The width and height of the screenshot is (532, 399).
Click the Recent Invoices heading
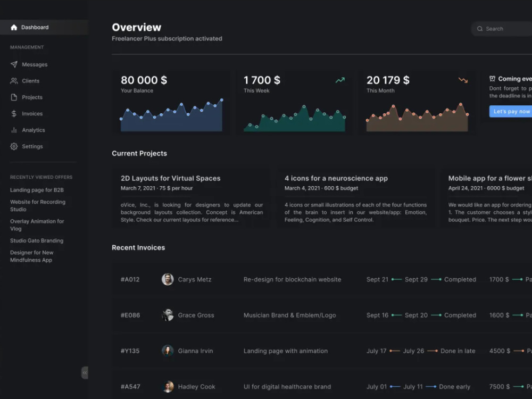point(138,248)
